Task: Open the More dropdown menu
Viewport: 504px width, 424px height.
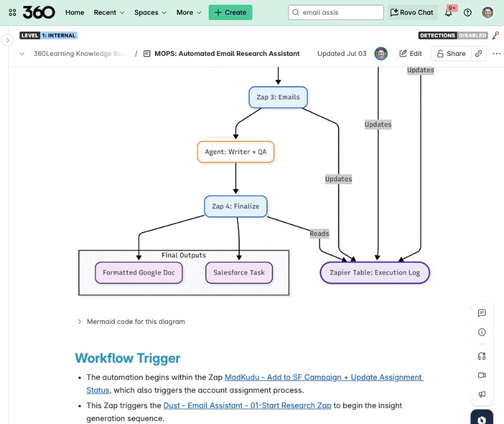Action: (189, 12)
